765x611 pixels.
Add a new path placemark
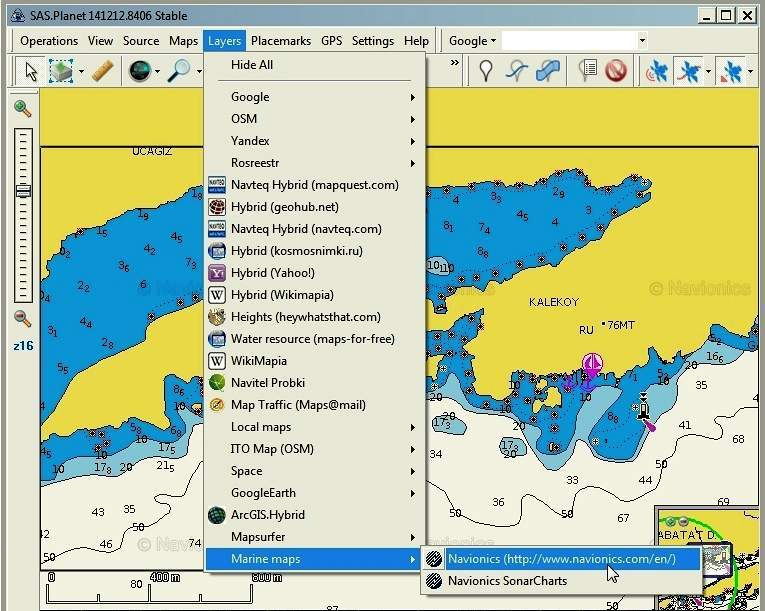(x=517, y=71)
